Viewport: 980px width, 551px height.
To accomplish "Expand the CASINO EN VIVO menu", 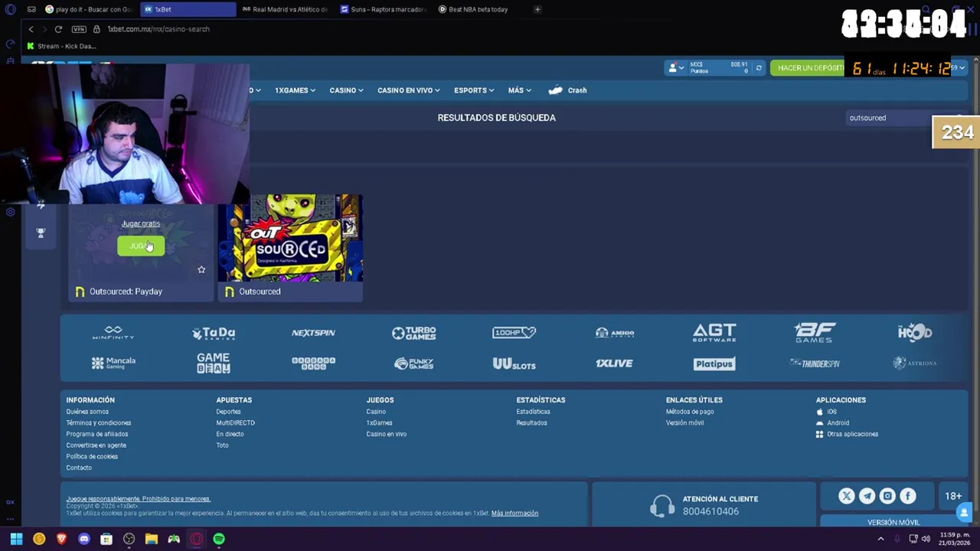I will (408, 90).
